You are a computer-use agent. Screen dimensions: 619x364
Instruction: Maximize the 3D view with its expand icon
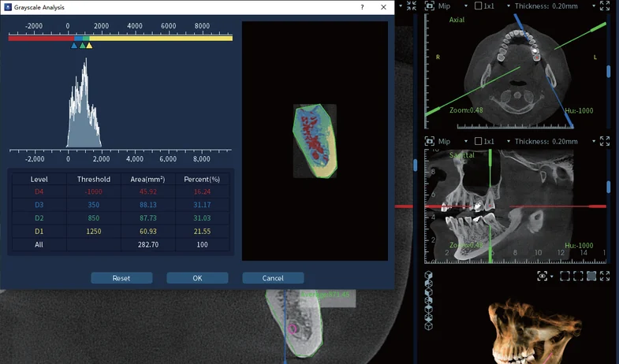pos(605,276)
